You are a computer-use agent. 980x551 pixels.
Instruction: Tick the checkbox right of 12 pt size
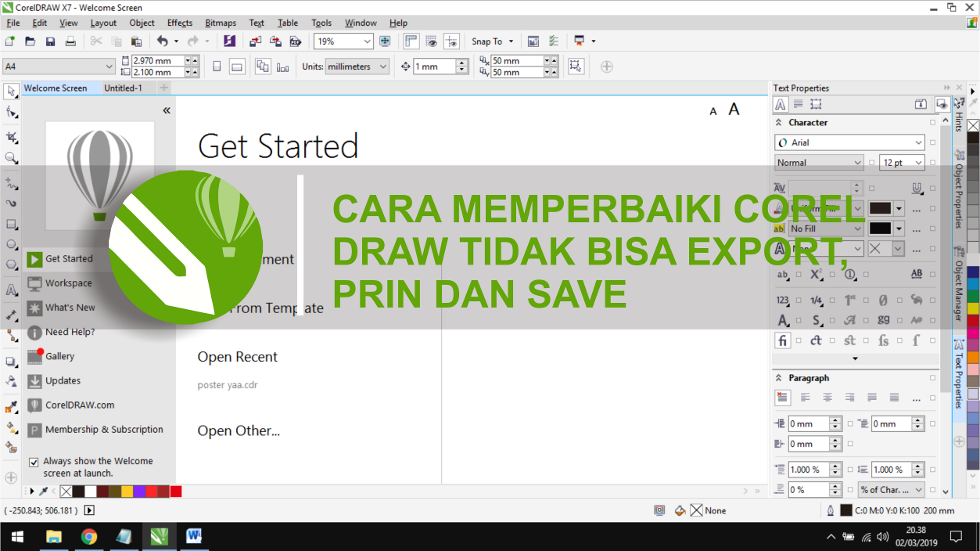pyautogui.click(x=932, y=163)
